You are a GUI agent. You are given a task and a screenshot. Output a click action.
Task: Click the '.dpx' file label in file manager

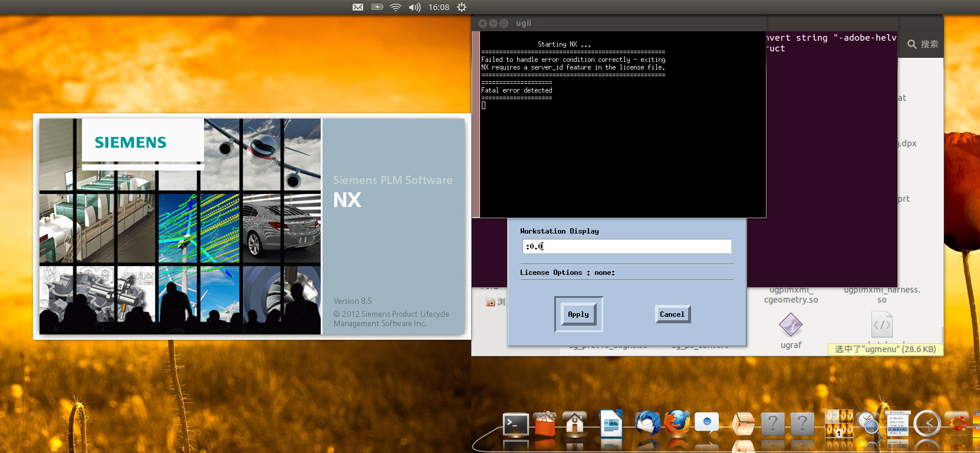point(907,143)
